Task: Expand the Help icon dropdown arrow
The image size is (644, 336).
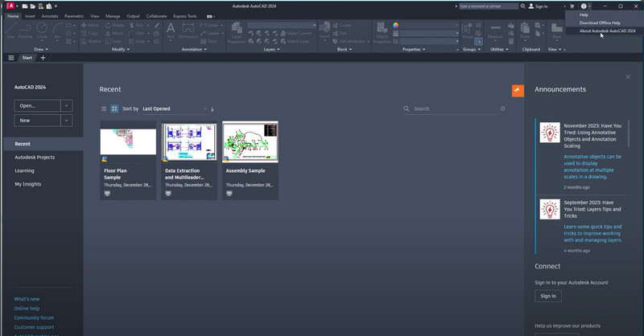Action: click(x=590, y=6)
